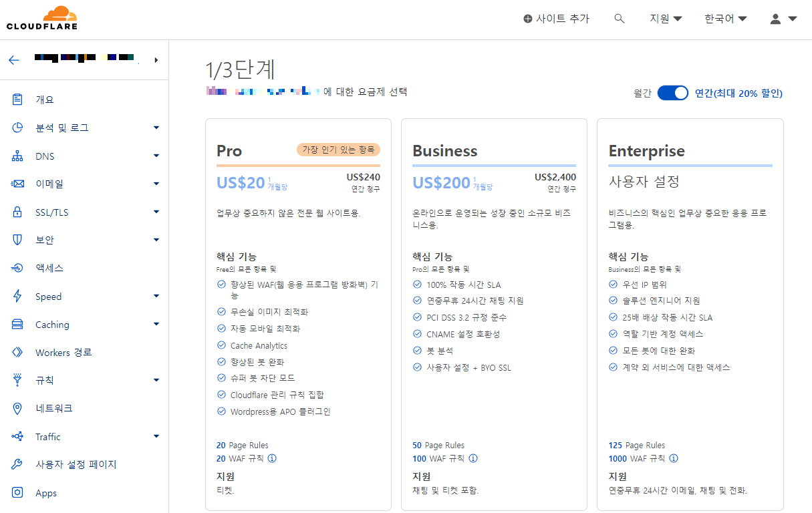Click the search magnifier icon
812x513 pixels.
tap(620, 19)
